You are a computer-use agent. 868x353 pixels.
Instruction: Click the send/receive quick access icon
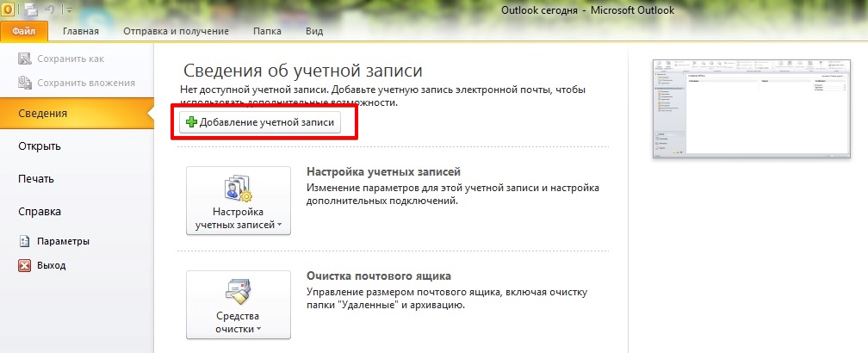point(31,9)
